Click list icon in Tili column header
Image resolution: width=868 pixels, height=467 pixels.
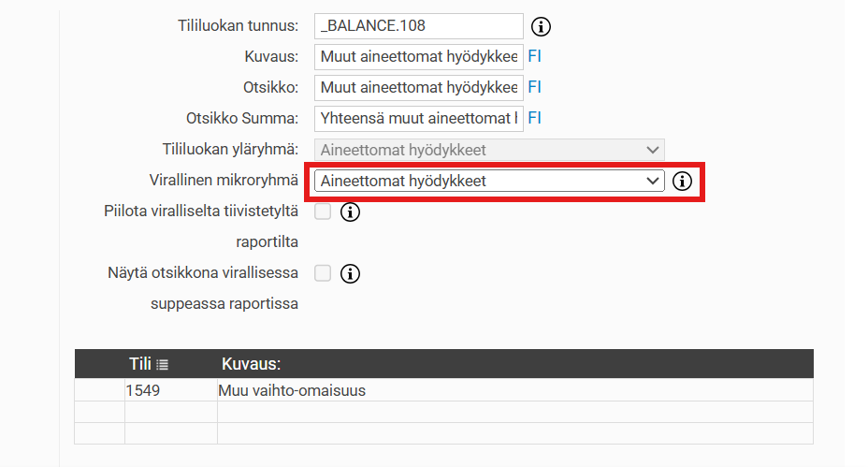pyautogui.click(x=163, y=364)
